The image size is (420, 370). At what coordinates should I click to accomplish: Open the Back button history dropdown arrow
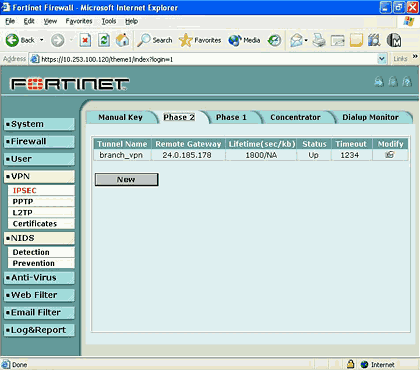pyautogui.click(x=42, y=40)
